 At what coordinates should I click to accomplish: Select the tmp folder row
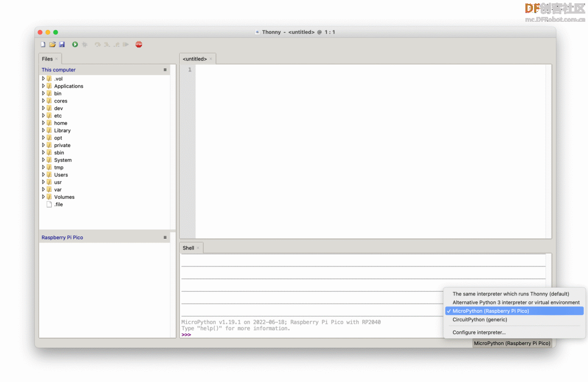click(x=105, y=167)
